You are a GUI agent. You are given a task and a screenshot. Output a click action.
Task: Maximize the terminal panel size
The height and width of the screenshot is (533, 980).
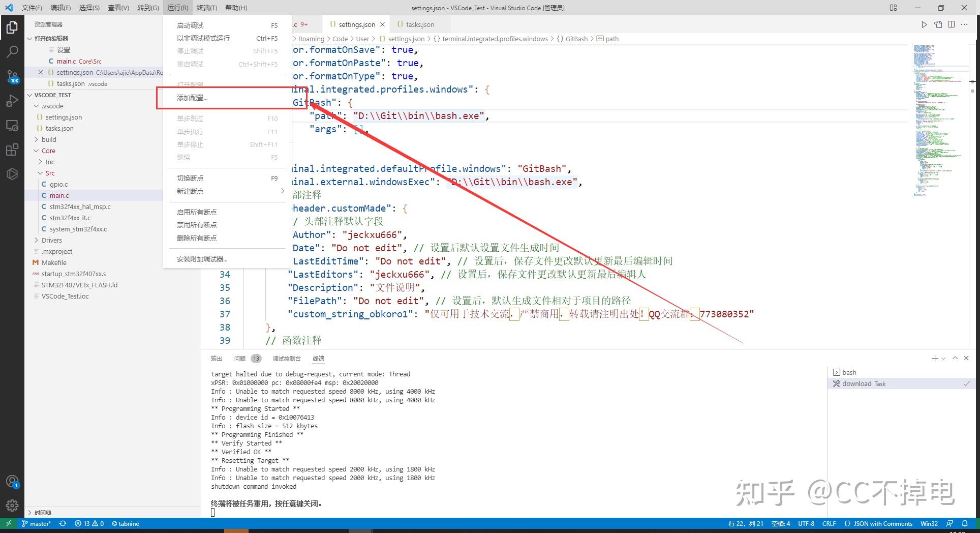click(955, 359)
